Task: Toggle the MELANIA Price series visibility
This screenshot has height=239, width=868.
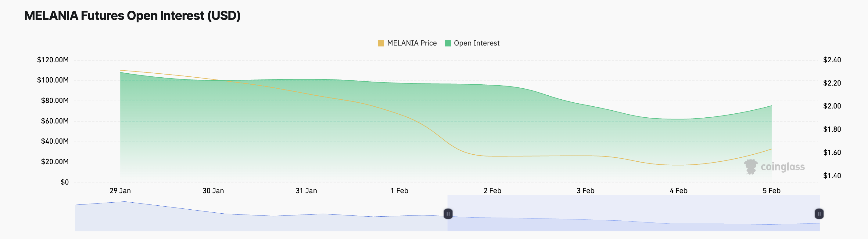Action: [412, 43]
